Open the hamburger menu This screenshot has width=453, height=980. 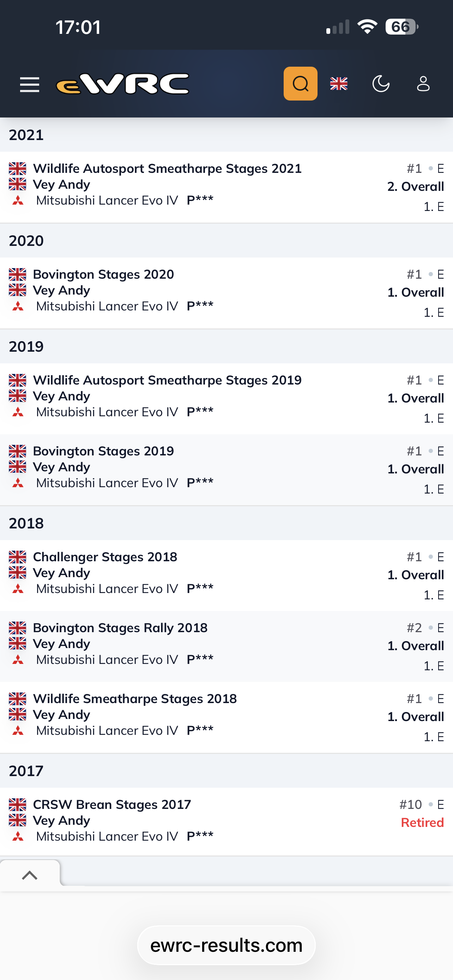point(29,84)
